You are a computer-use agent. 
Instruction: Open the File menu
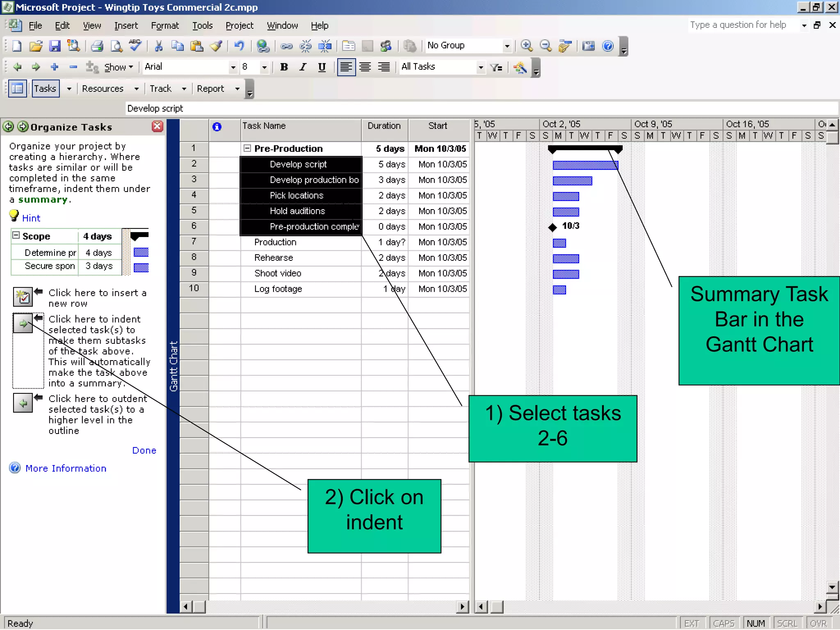tap(35, 25)
